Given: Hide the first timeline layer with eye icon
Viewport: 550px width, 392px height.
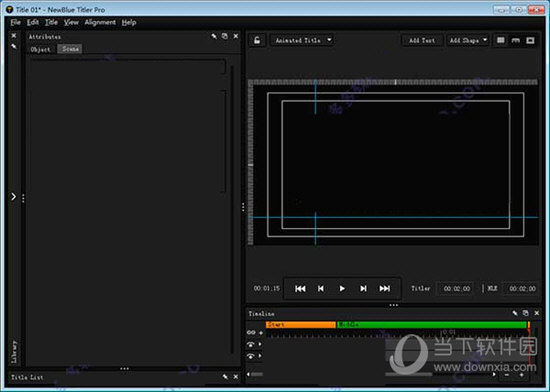Looking at the screenshot, I should click(250, 345).
